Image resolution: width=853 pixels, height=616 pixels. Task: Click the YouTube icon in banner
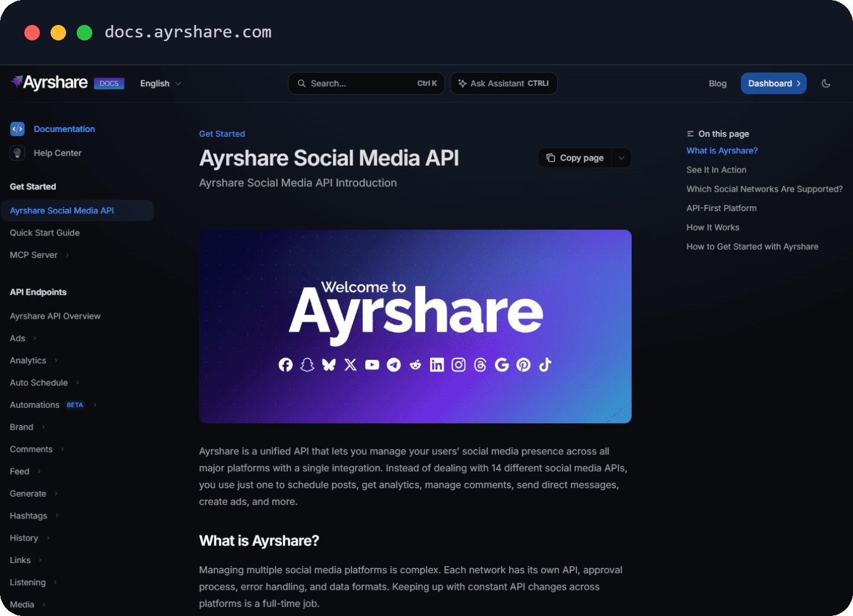coord(372,364)
